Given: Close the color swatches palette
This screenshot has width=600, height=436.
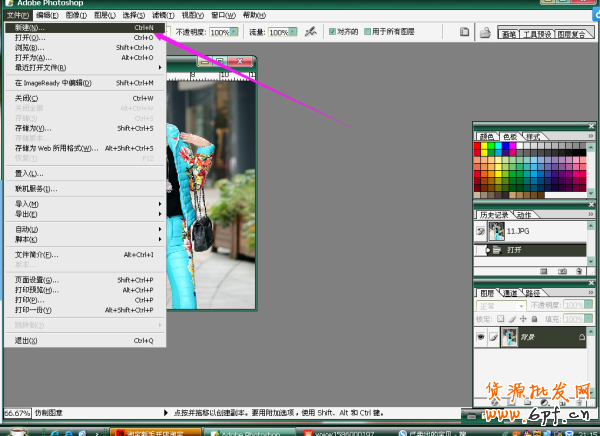Looking at the screenshot, I should [x=593, y=126].
